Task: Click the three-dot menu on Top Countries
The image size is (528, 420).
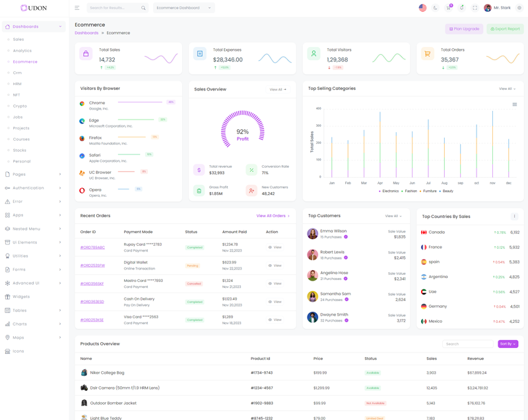Action: click(x=515, y=217)
